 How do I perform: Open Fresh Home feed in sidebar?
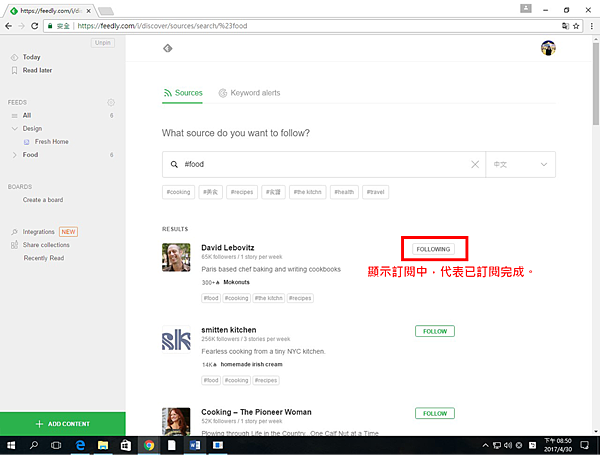point(51,142)
